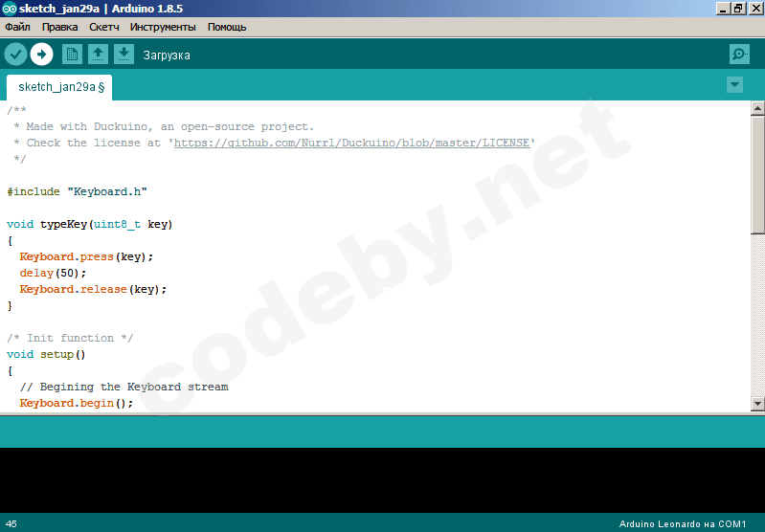Close the Arduino IDE window
The image size is (765, 532).
click(755, 9)
